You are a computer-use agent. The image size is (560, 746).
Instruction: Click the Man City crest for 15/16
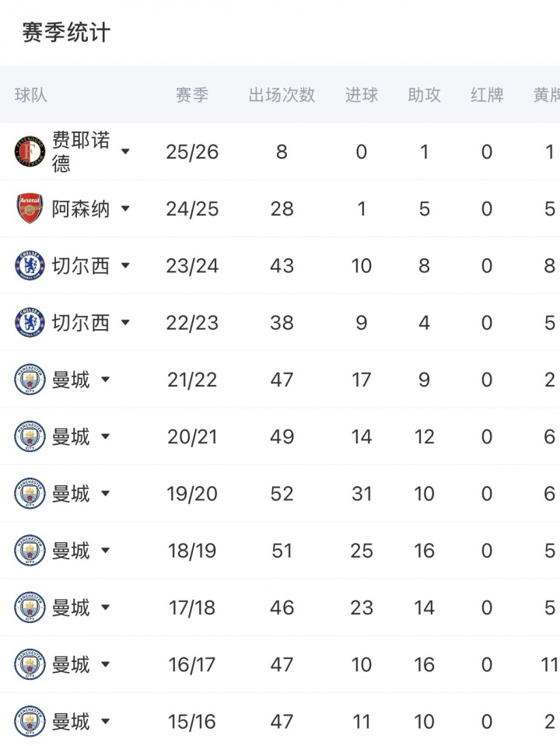pyautogui.click(x=30, y=722)
